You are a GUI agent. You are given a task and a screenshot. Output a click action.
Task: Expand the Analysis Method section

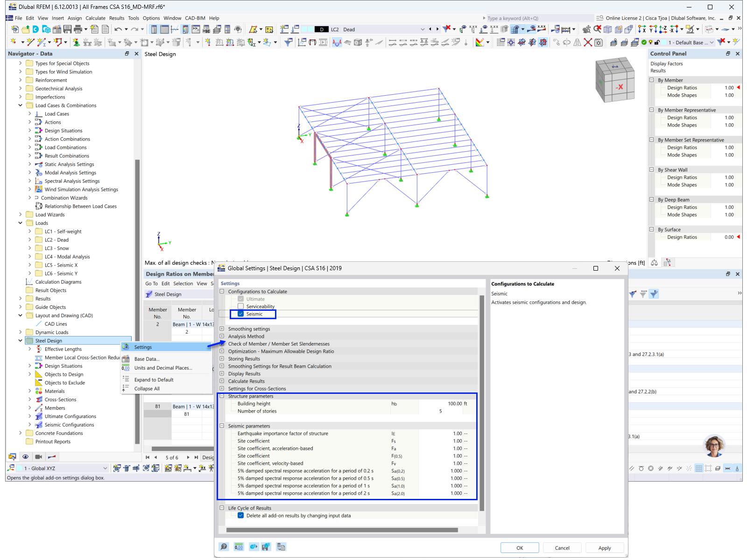click(x=222, y=336)
